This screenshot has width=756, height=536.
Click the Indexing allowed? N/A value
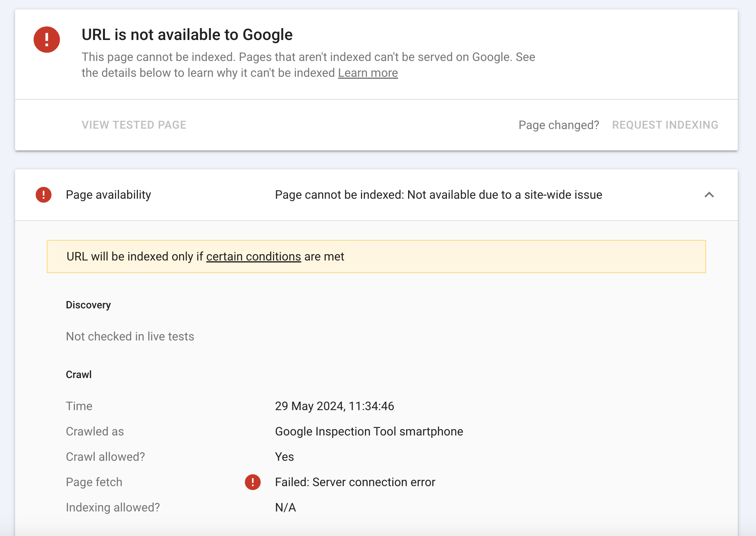pos(285,507)
